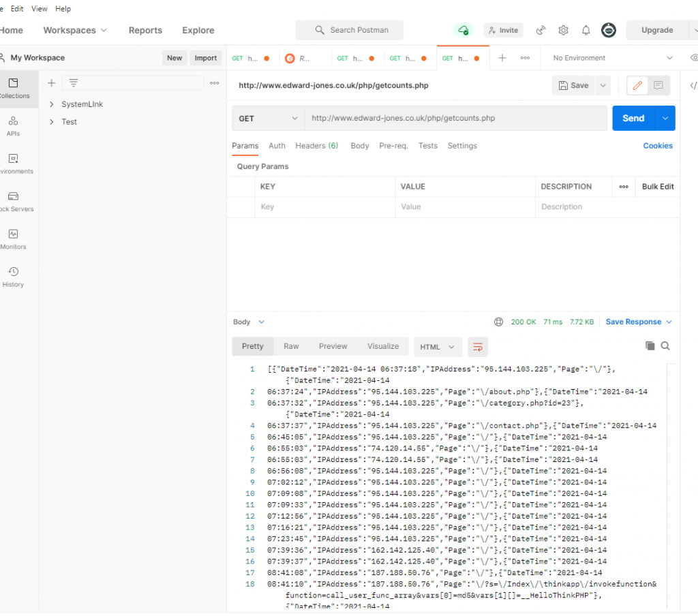Open the notifications bell
The image size is (698, 616).
click(x=586, y=30)
